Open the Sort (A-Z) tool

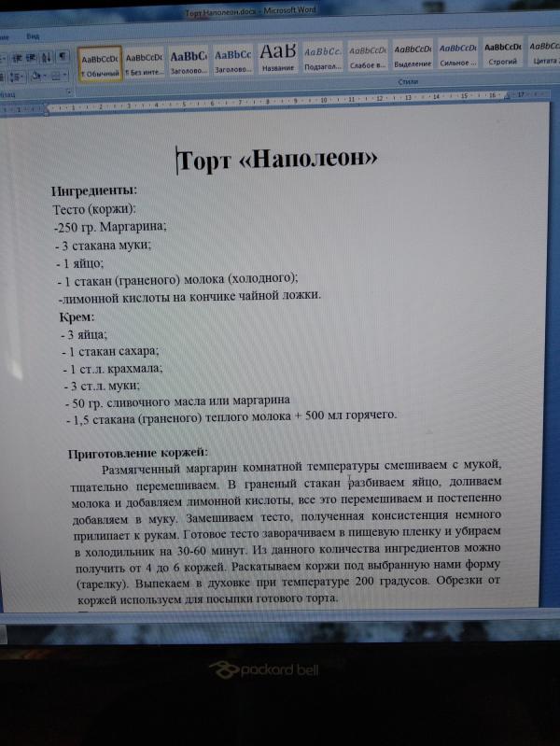(x=47, y=58)
